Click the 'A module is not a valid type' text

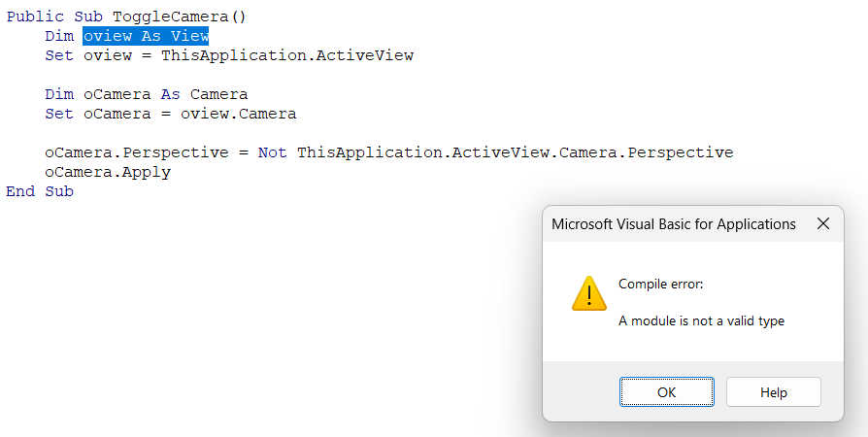click(701, 320)
